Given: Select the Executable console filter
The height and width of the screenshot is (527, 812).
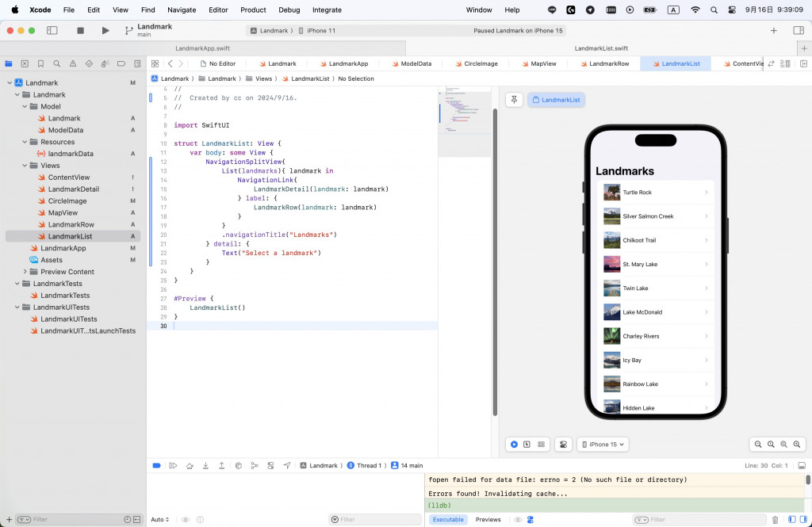Looking at the screenshot, I should click(448, 519).
